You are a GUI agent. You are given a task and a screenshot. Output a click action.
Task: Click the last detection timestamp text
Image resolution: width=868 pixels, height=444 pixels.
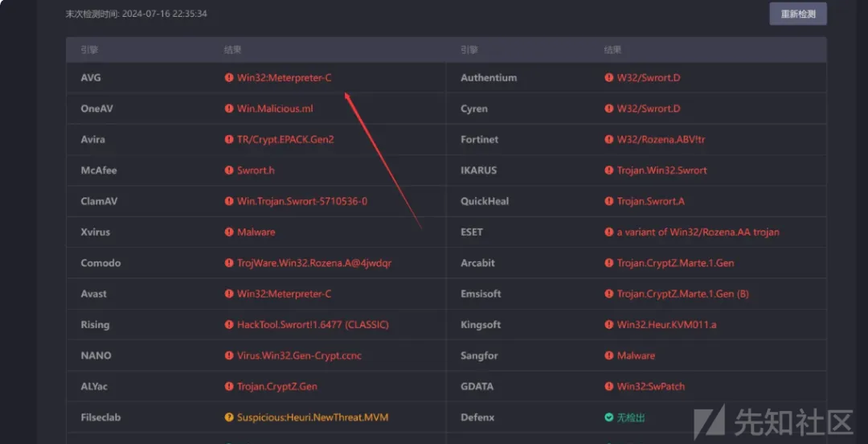(x=137, y=14)
